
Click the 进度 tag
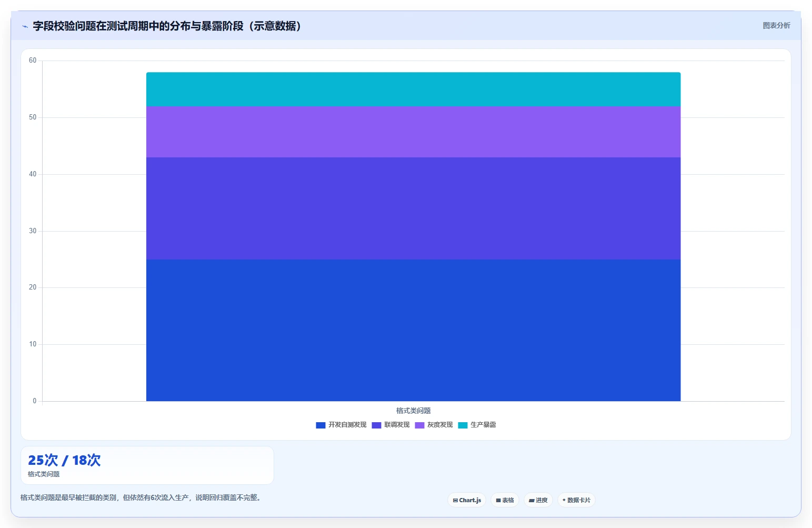[538, 500]
